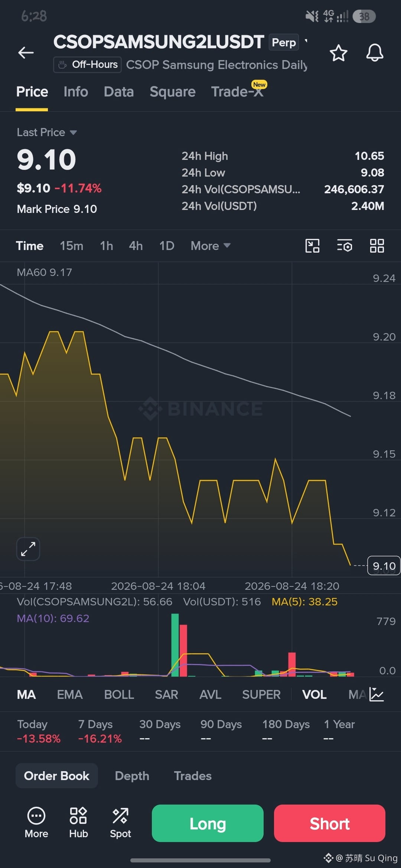Select the 1D interval
The width and height of the screenshot is (401, 868).
[167, 246]
